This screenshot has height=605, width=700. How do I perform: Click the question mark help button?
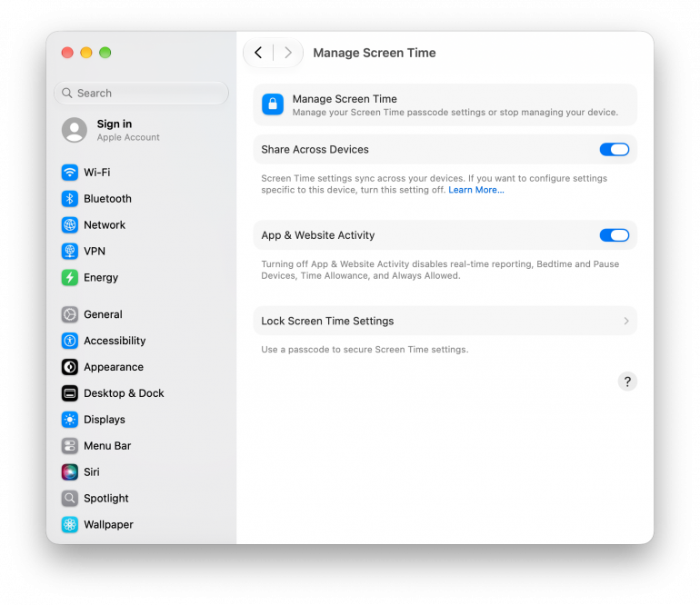[627, 382]
